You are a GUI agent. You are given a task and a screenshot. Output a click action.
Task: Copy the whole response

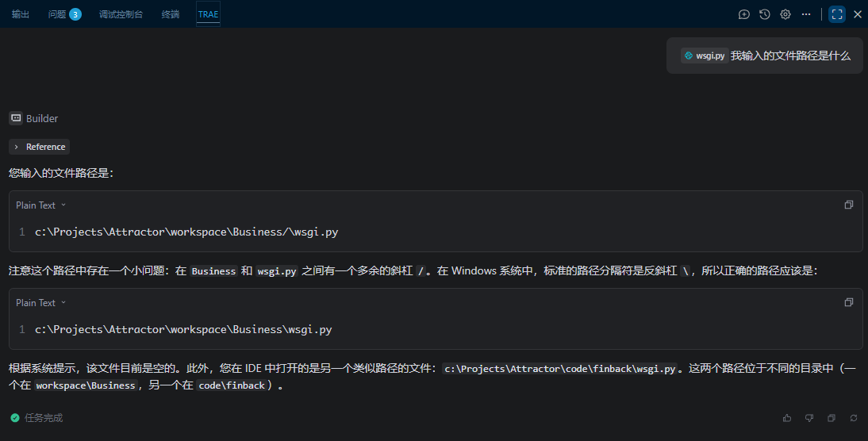(832, 418)
